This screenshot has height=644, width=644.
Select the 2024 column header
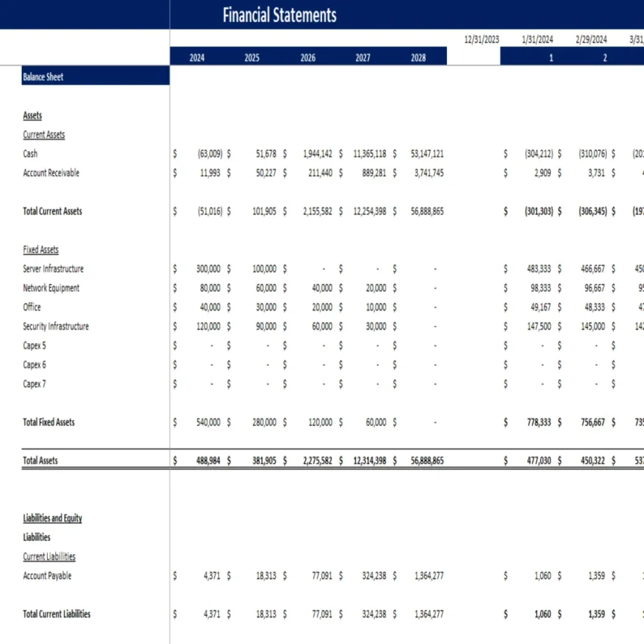(x=197, y=56)
